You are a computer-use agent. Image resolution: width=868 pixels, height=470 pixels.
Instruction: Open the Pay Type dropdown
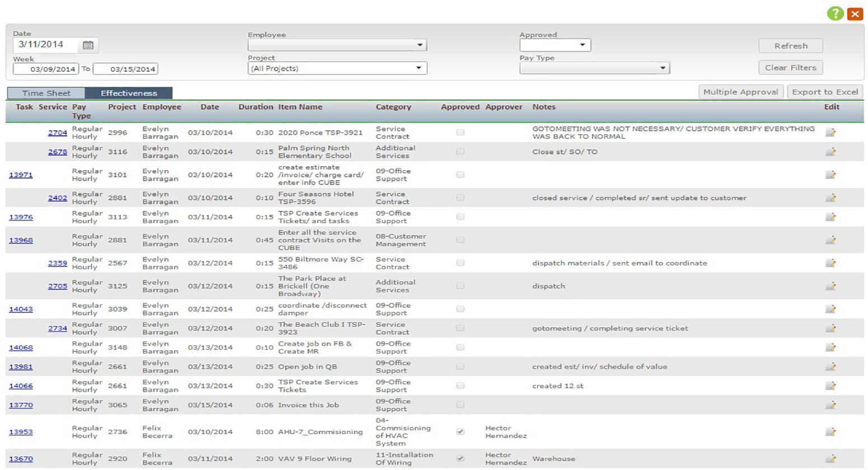coord(594,68)
